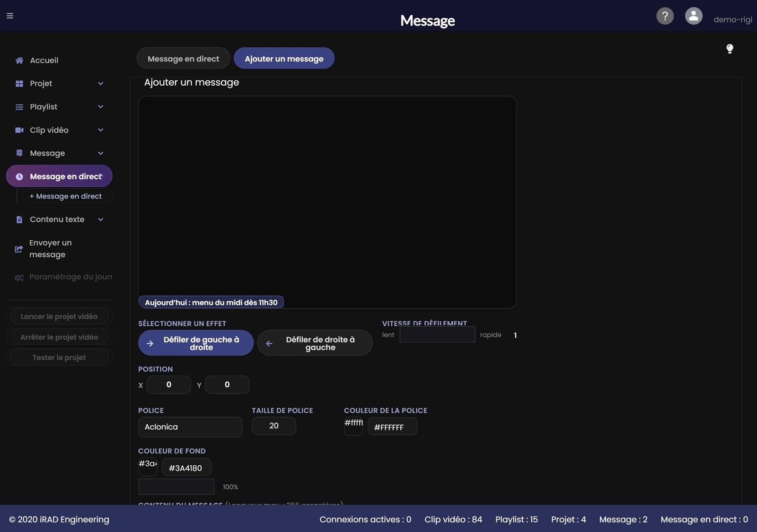Click the demo-rigi username
Viewport: 757px width, 532px height.
tap(732, 20)
